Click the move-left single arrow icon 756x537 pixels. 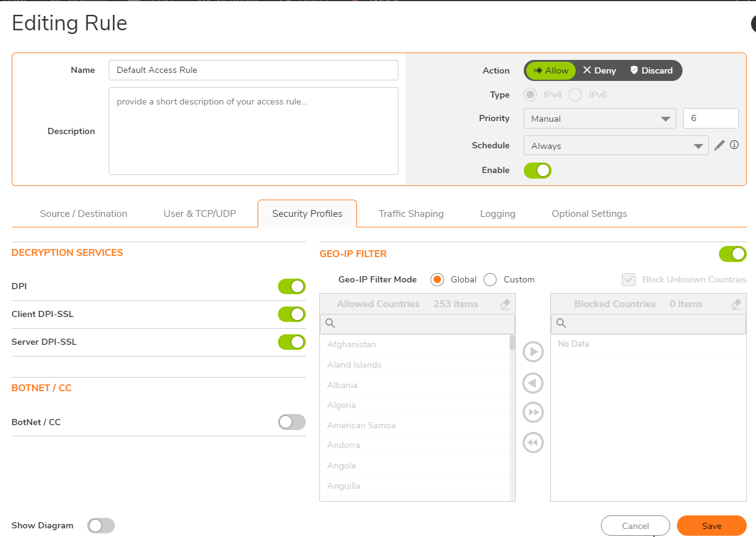pos(532,383)
